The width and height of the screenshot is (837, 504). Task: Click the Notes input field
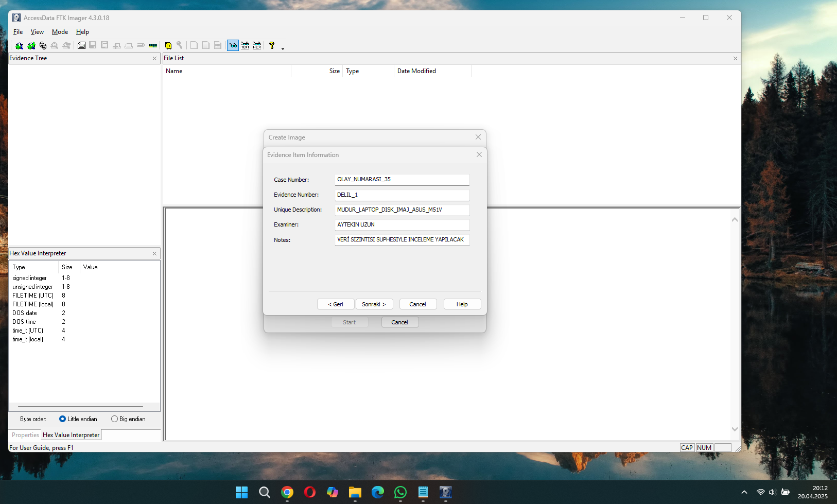coord(402,239)
